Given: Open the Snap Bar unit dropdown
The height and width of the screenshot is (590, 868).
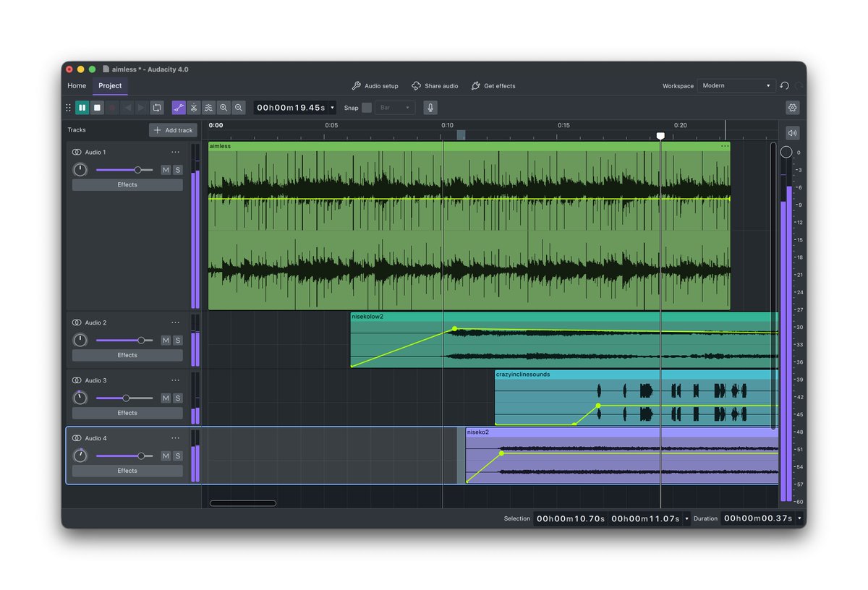Looking at the screenshot, I should click(395, 108).
